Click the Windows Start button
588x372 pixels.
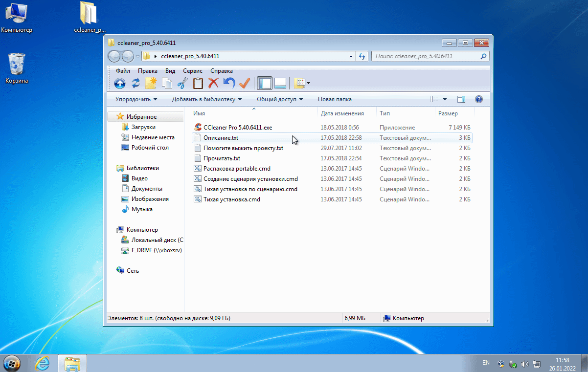pyautogui.click(x=12, y=363)
